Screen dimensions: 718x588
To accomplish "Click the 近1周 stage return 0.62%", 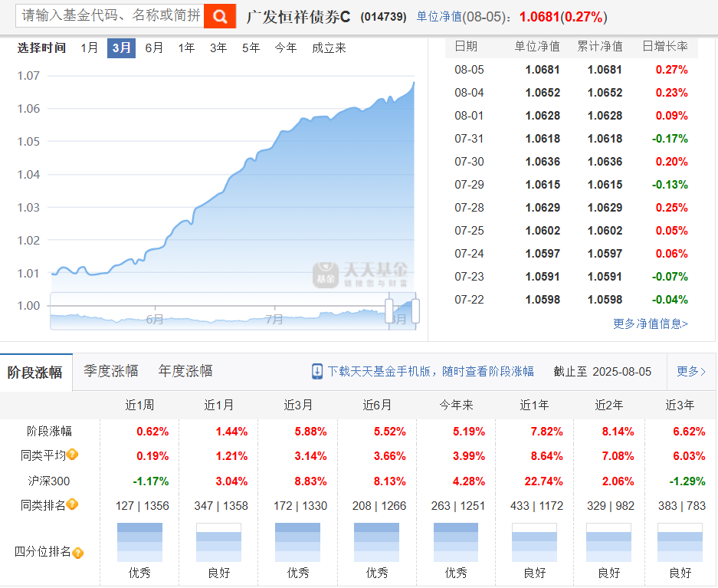I will pos(152,432).
